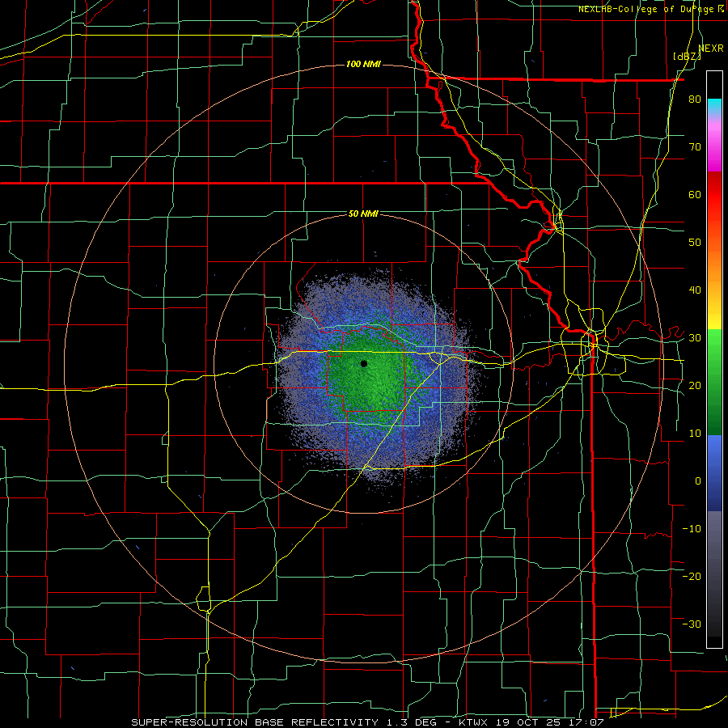The image size is (728, 728).
Task: Click the 70 value on dBZ scale
Action: pyautogui.click(x=695, y=147)
